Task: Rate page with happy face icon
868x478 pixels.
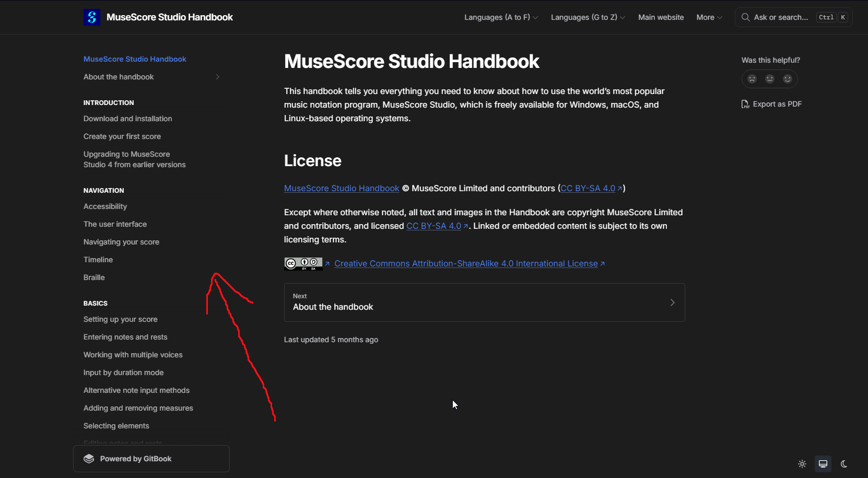Action: pos(788,79)
